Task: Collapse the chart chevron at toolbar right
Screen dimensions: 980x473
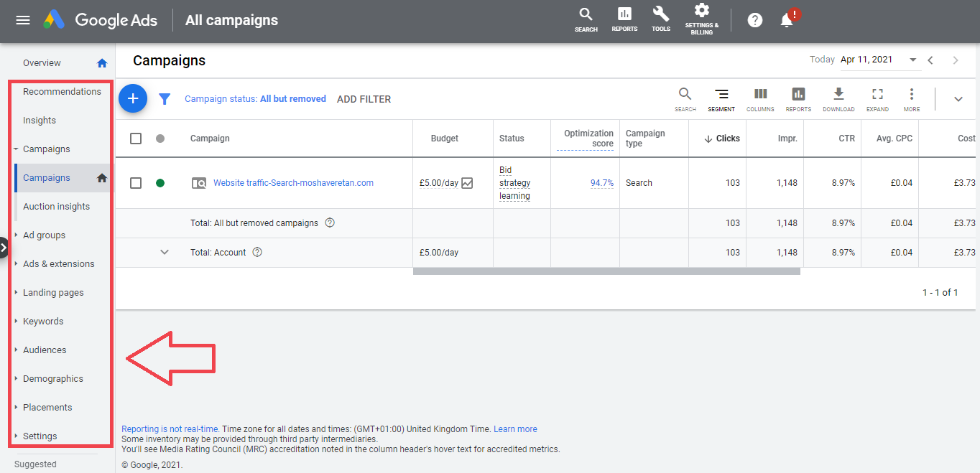Action: (x=958, y=99)
